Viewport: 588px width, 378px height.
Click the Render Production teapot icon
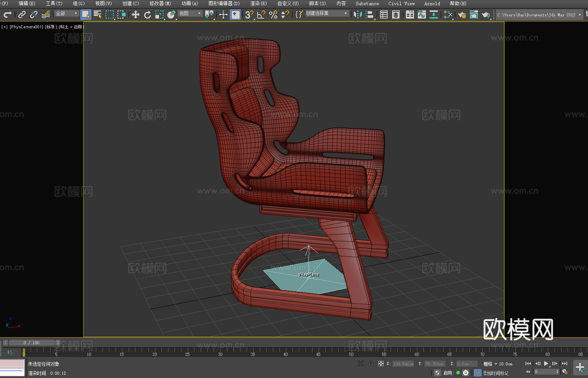pos(486,14)
